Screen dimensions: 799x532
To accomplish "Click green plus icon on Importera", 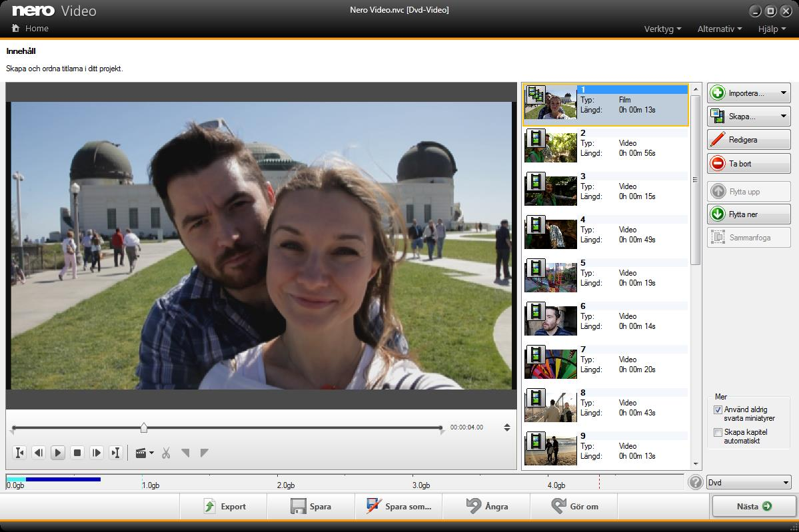I will click(x=718, y=93).
